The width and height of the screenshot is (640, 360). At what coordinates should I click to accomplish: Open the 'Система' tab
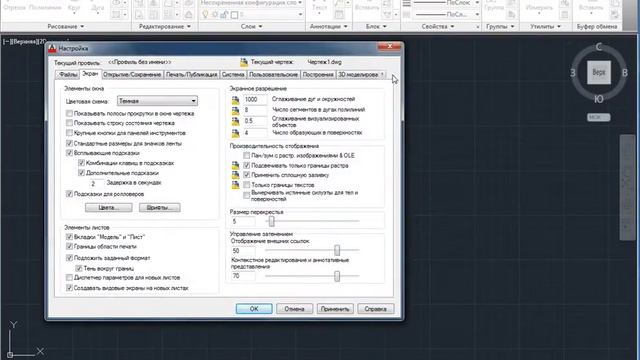[x=233, y=75]
